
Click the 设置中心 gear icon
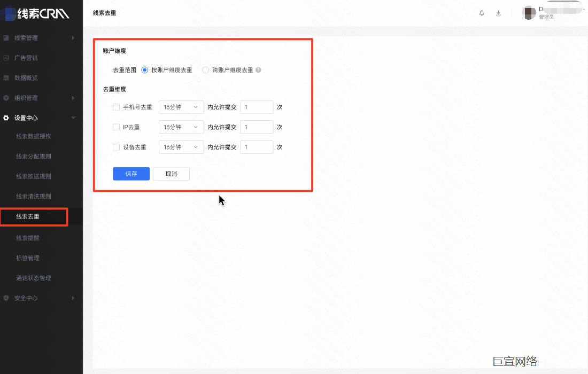tap(6, 118)
